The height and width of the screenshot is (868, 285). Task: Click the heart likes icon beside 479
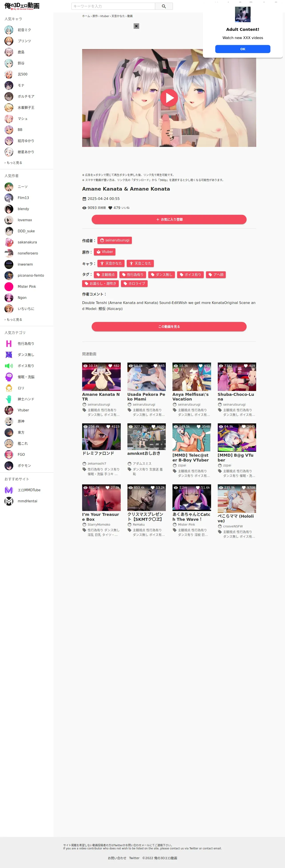pyautogui.click(x=110, y=208)
